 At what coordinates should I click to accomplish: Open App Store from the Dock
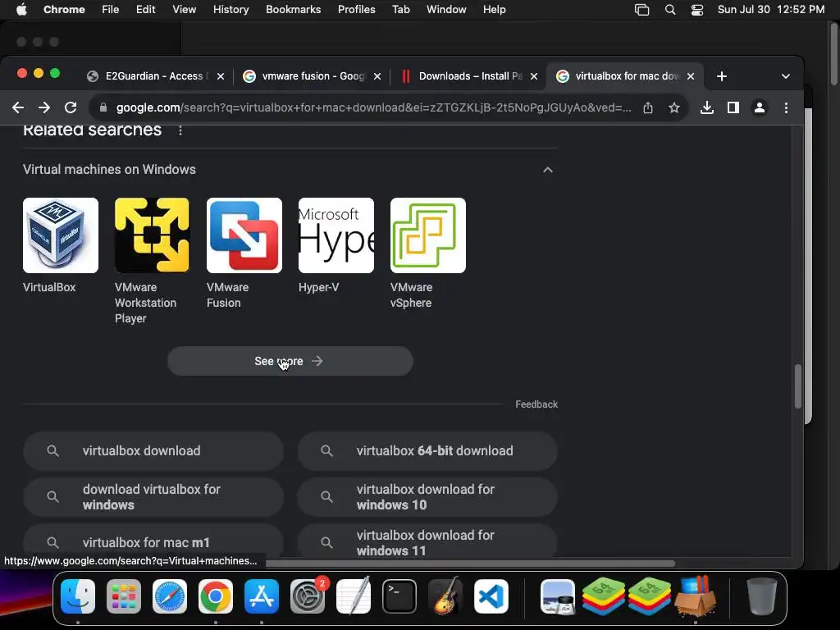click(x=262, y=596)
